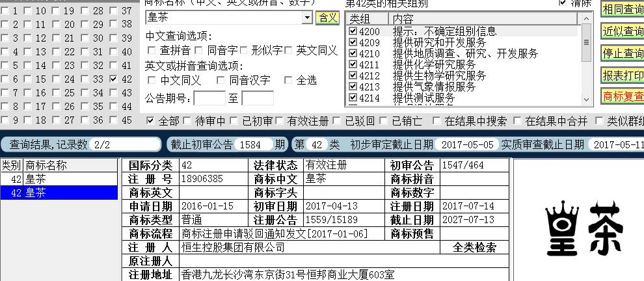The height and width of the screenshot is (281, 644).
Task: Uncheck group 4212 checkbox
Action: click(x=353, y=75)
